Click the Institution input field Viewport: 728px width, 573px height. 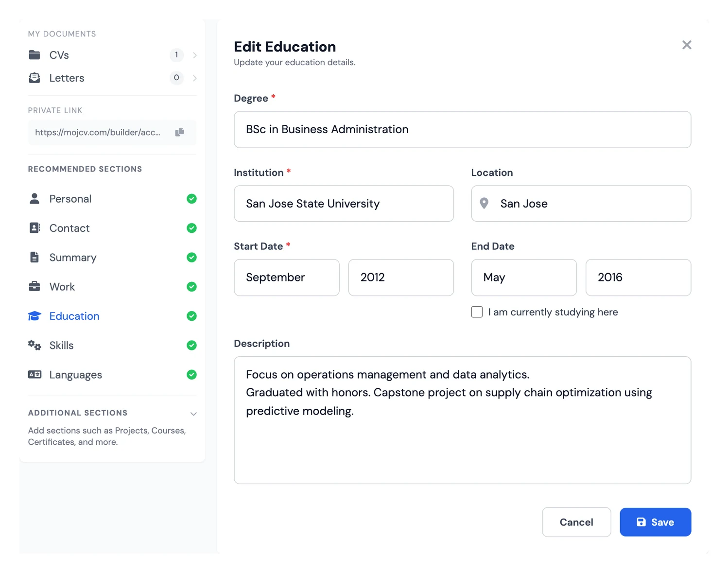tap(344, 204)
